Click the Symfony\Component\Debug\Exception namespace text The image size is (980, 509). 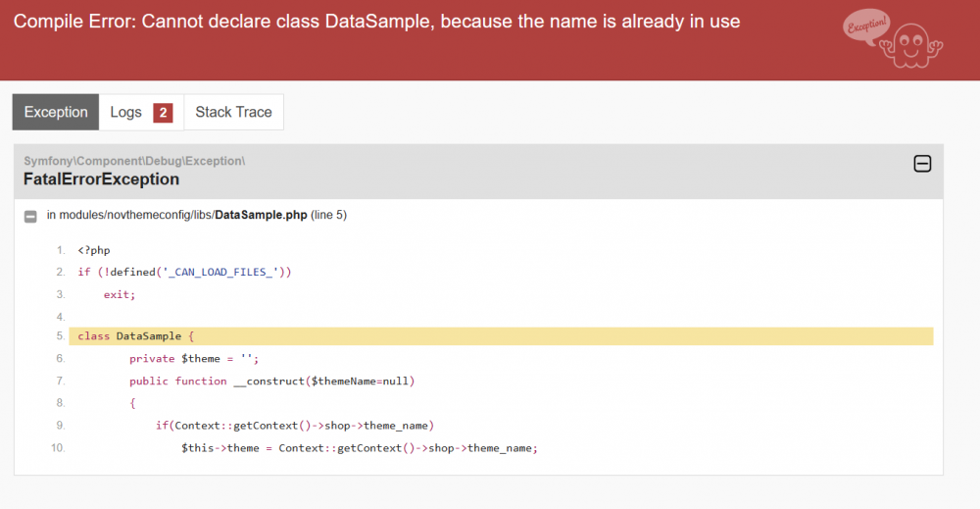point(134,160)
